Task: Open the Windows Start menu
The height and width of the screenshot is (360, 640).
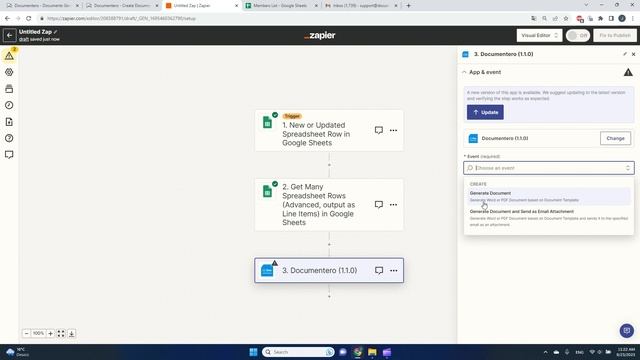Action: tap(253, 352)
